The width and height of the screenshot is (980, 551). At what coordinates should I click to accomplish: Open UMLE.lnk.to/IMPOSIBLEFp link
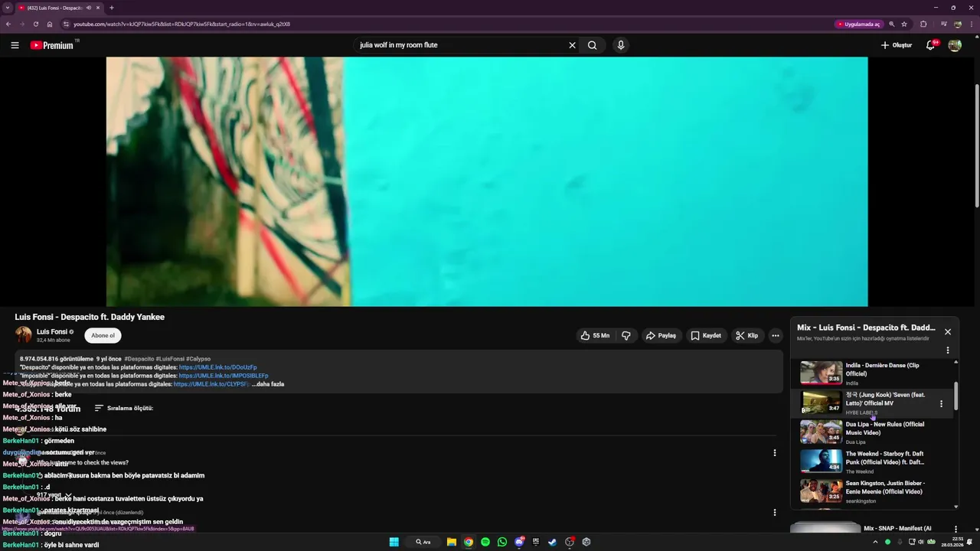coord(224,376)
